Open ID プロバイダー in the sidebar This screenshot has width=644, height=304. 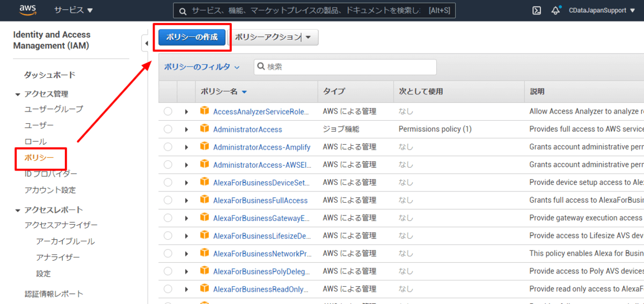[x=50, y=174]
